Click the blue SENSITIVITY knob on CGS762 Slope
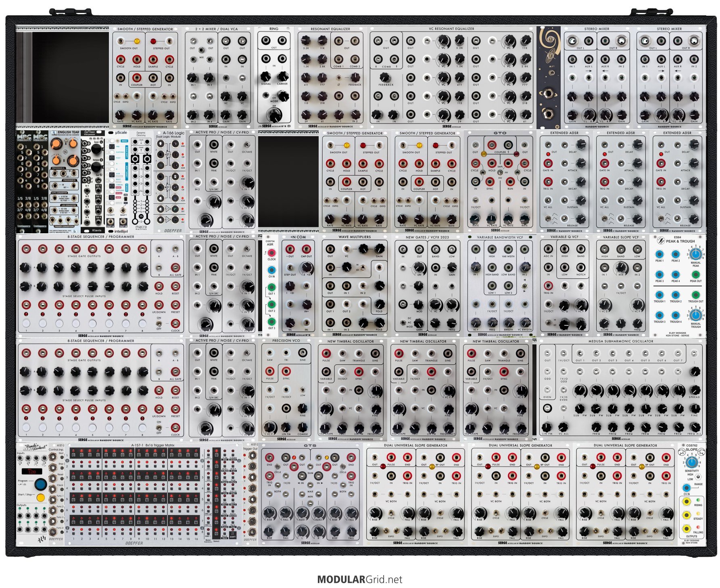Viewport: 720px width, 588px height. coord(691,462)
